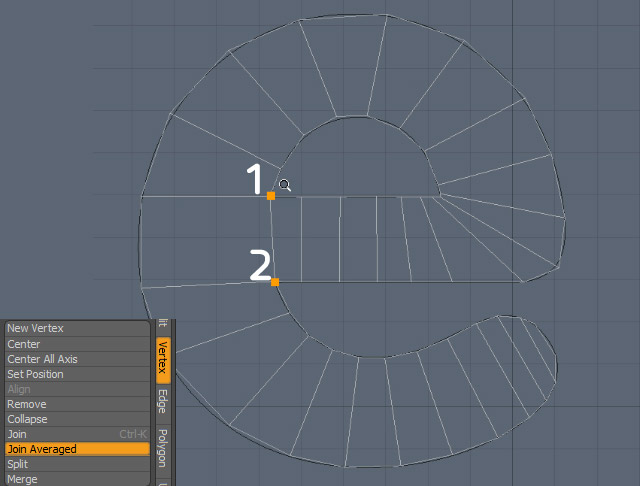Merge the selected vertices
This screenshot has height=486, width=640.
click(78, 479)
